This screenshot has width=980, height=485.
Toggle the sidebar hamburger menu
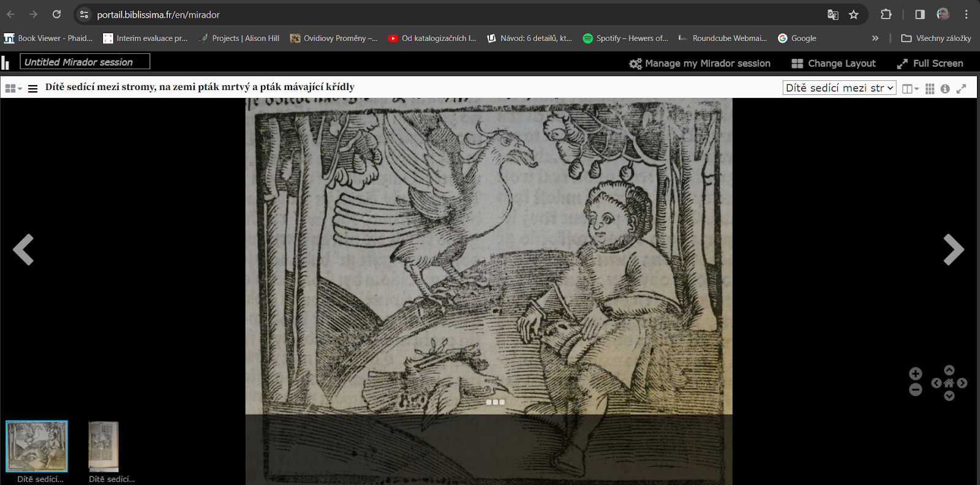click(33, 88)
